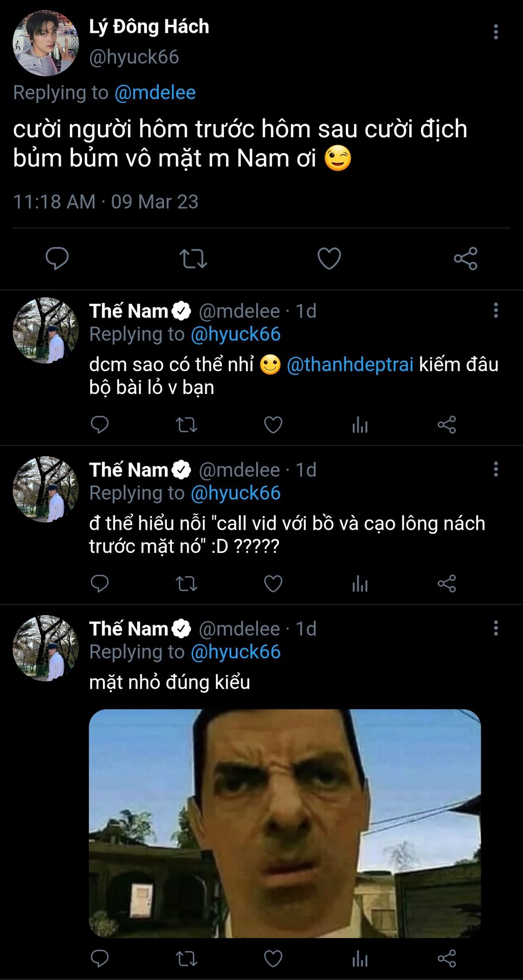
Task: Open the @thanhdeptrai mention link
Action: click(x=350, y=364)
